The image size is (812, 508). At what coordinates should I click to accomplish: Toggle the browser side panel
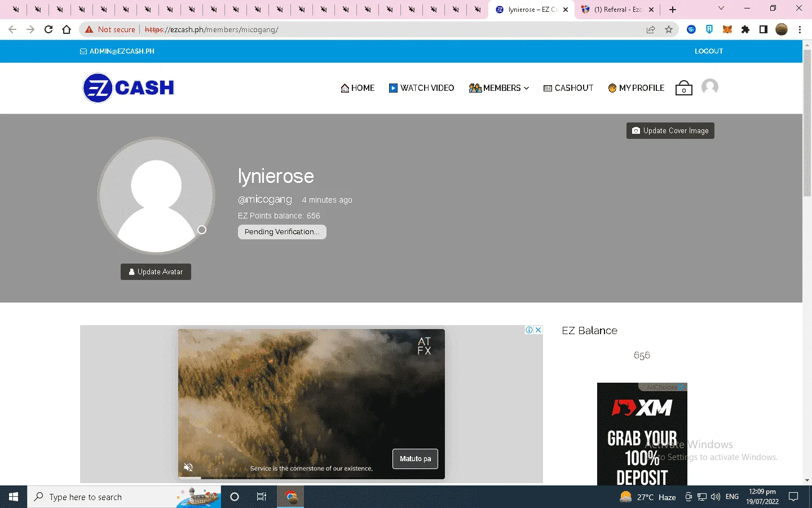[x=764, y=29]
